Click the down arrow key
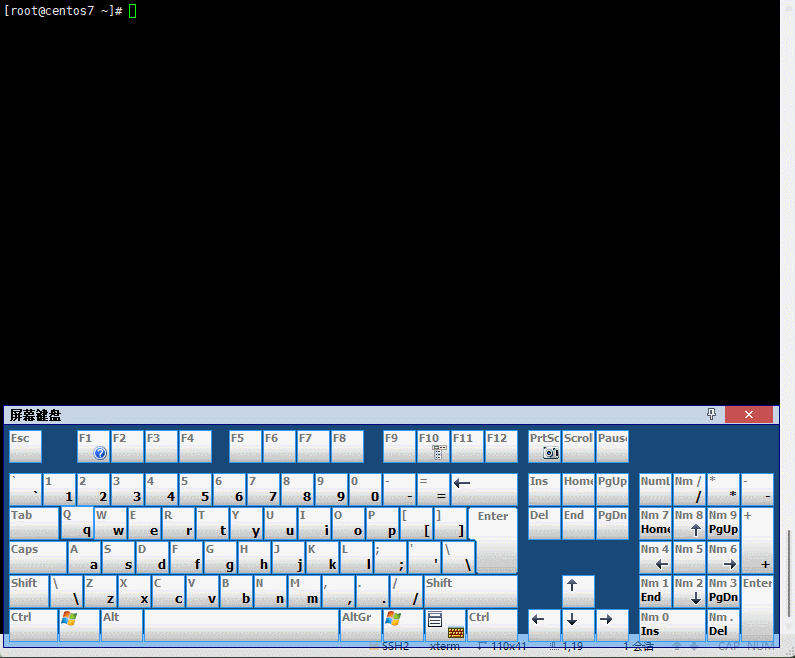 tap(578, 625)
